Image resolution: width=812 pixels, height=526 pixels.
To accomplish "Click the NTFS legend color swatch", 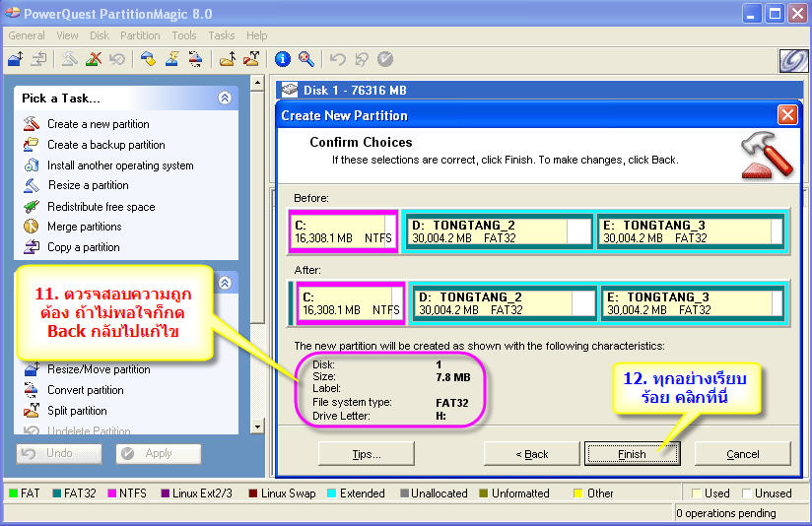I will (112, 493).
